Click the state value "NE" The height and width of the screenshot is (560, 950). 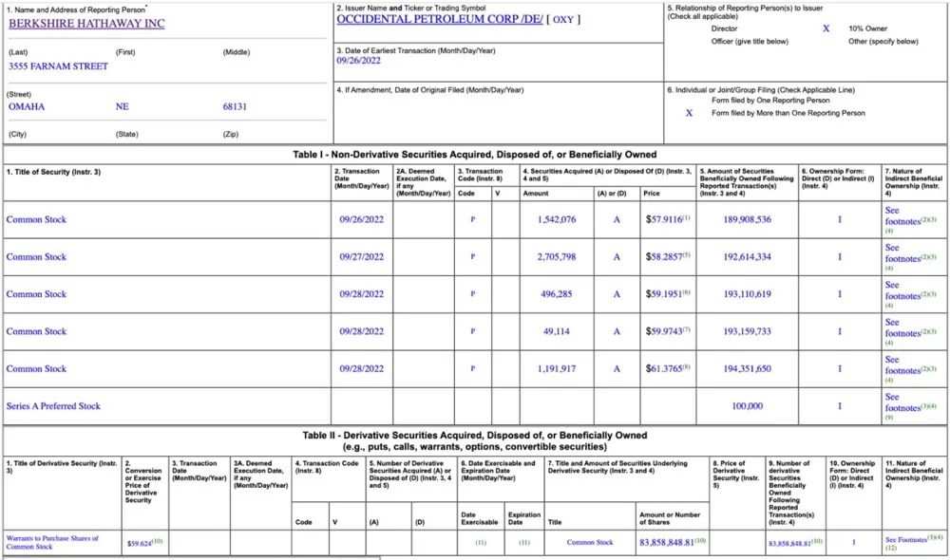pos(122,106)
